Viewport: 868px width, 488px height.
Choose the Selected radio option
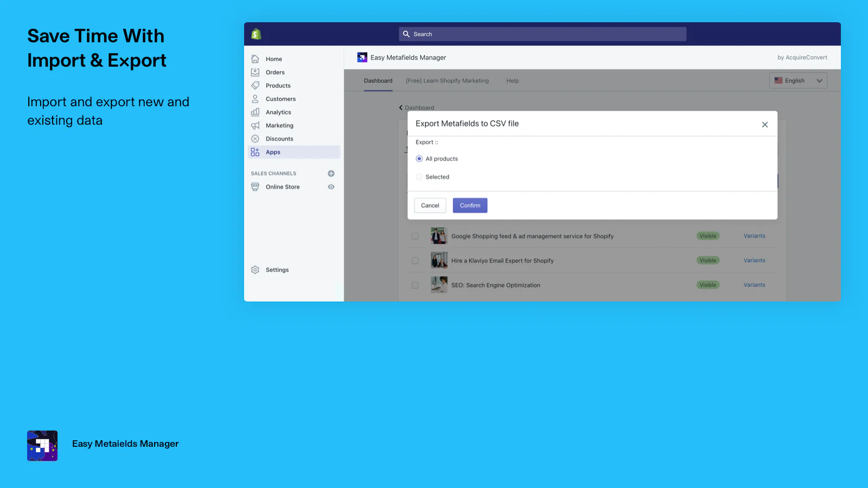pyautogui.click(x=419, y=177)
